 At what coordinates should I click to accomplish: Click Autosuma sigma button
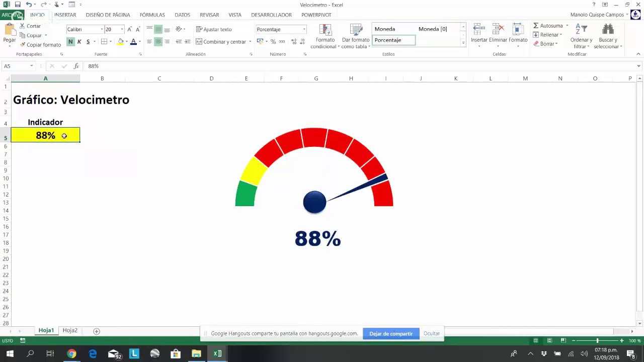[x=548, y=26]
